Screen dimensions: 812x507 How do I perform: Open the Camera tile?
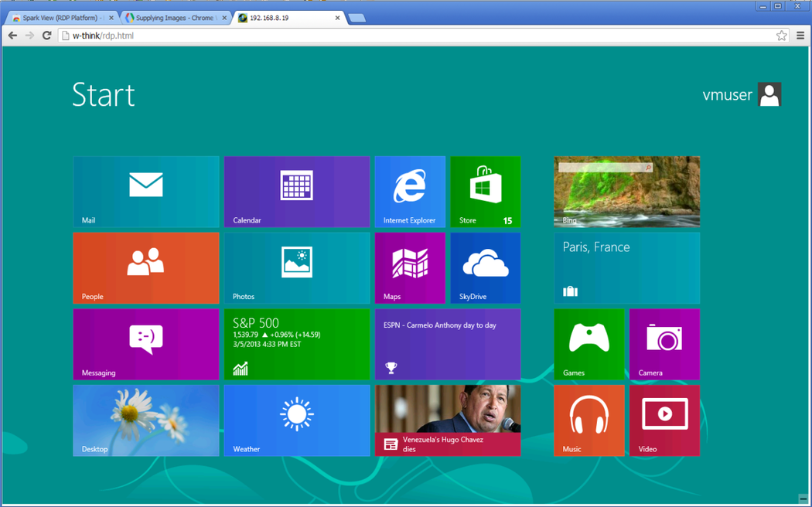(664, 344)
